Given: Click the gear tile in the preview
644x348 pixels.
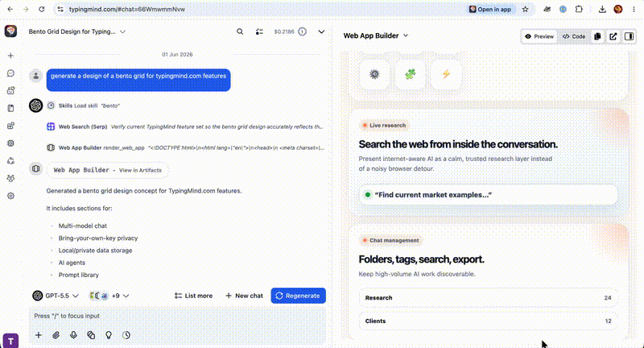Looking at the screenshot, I should [374, 74].
